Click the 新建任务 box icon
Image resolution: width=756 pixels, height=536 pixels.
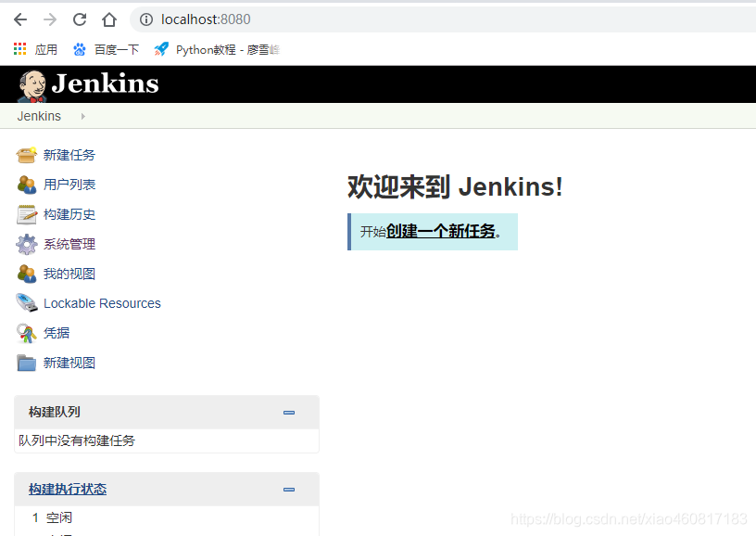[27, 155]
